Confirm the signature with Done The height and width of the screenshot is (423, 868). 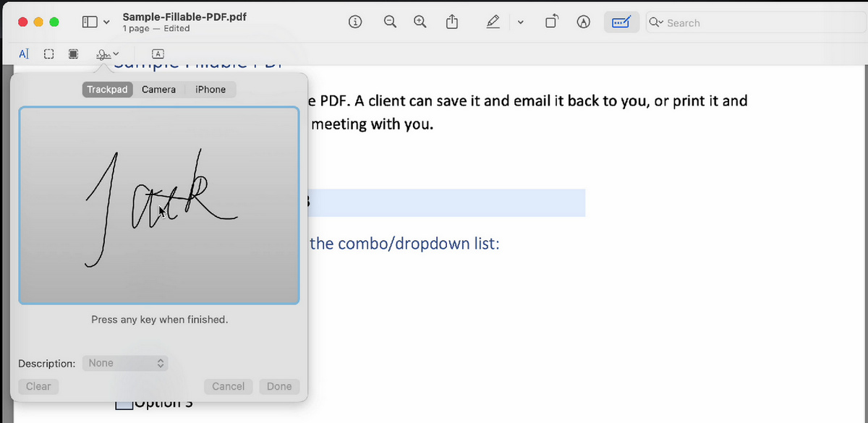tap(279, 386)
